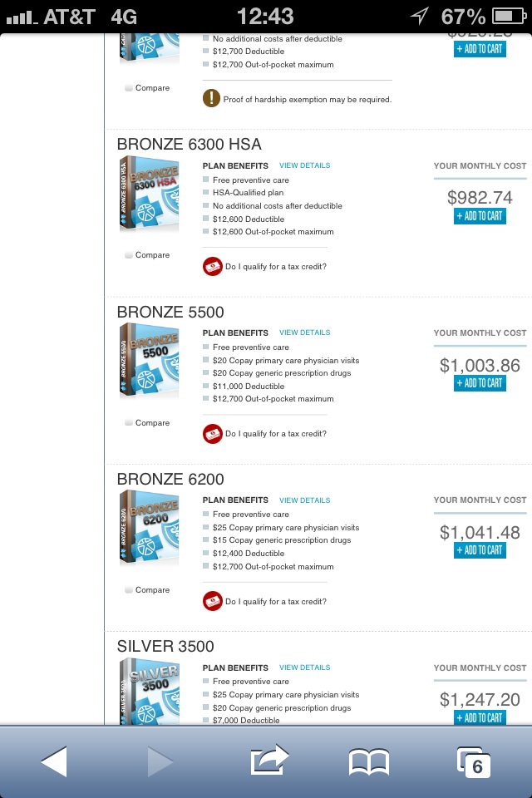The height and width of the screenshot is (798, 532).
Task: Tap Bronze 5500 plan box image
Action: (x=150, y=361)
